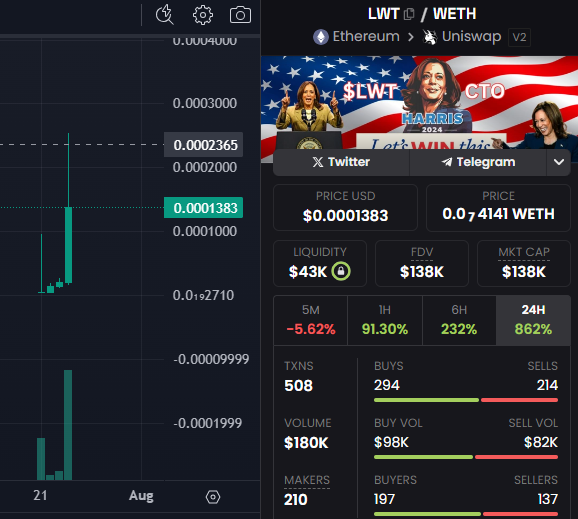Click the 0.0003000 price axis label
This screenshot has height=519, width=578.
click(x=205, y=104)
